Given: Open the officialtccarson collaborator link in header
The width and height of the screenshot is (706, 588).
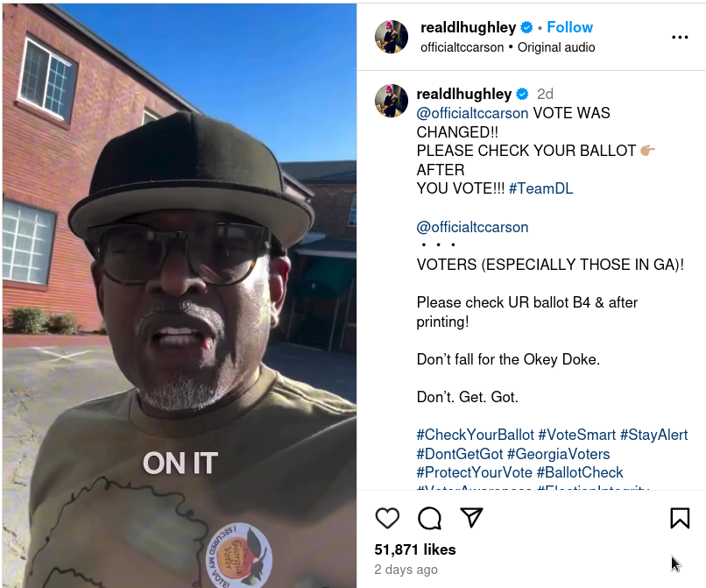Looking at the screenshot, I should pos(462,47).
